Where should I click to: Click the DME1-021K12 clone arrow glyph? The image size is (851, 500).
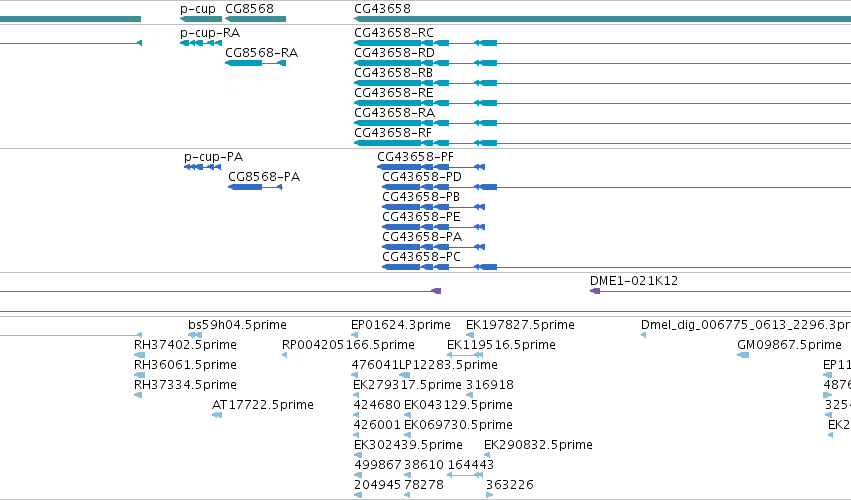(x=595, y=291)
